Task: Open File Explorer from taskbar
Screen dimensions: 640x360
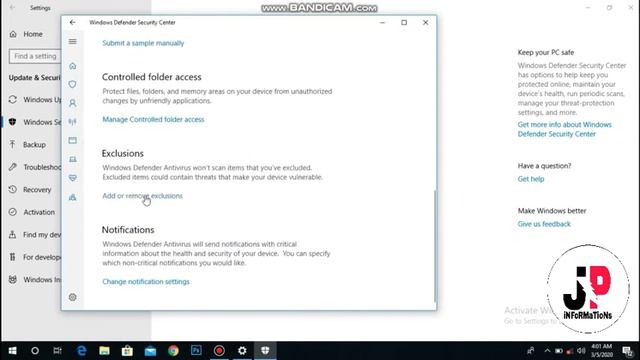Action: click(x=104, y=351)
